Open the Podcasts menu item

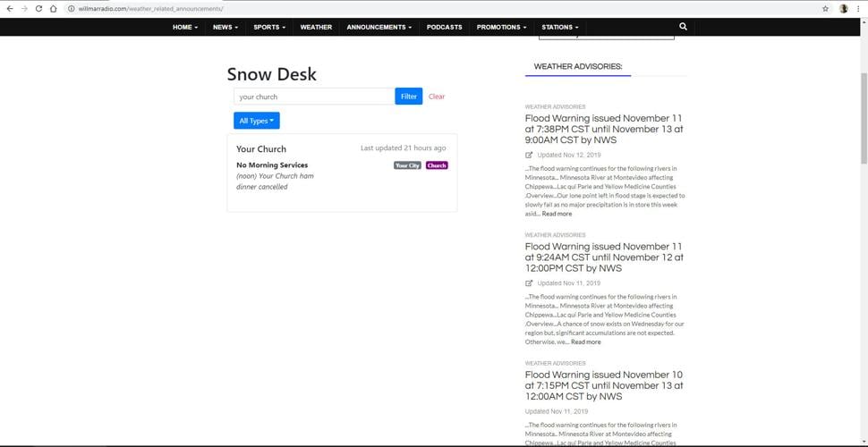click(x=445, y=27)
